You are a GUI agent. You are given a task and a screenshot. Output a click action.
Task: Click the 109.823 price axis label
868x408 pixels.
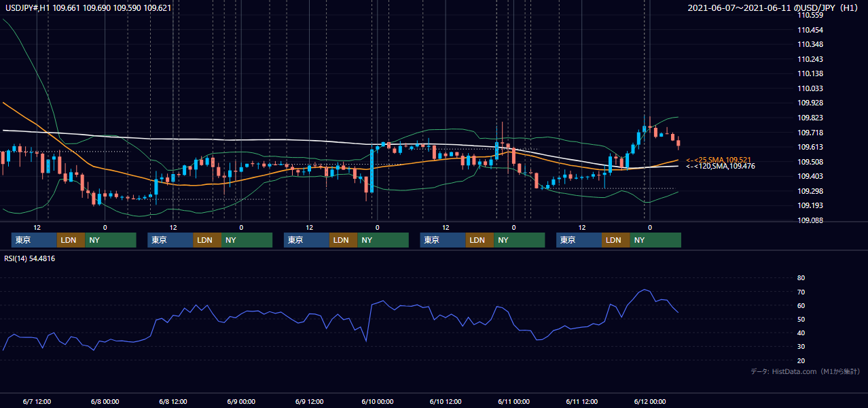[810, 118]
